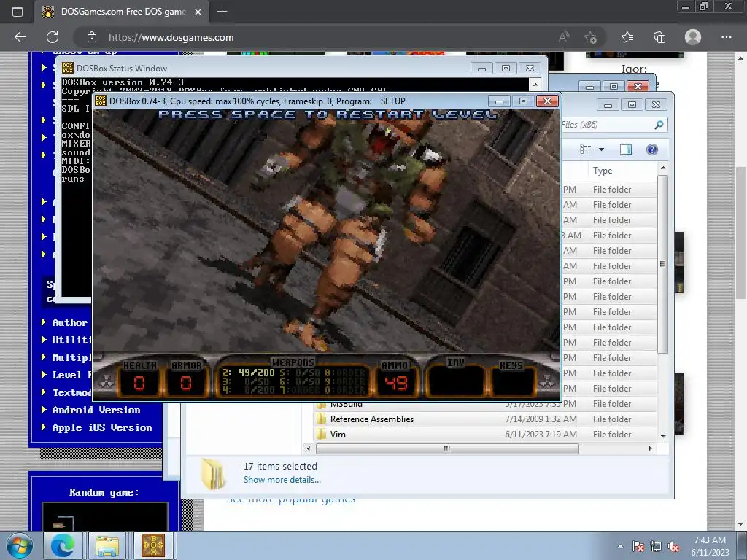This screenshot has width=747, height=560.
Task: Move the Edge page vertical scrollbar
Action: click(x=740, y=233)
